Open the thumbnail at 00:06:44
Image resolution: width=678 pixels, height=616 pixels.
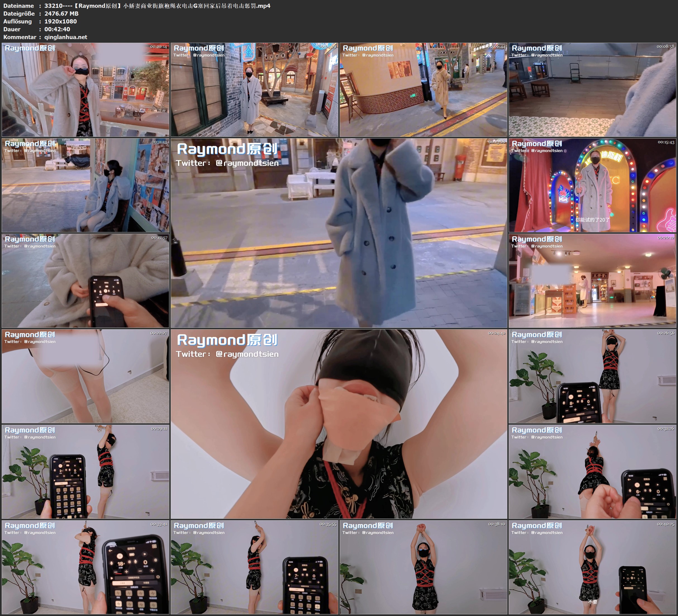[423, 89]
